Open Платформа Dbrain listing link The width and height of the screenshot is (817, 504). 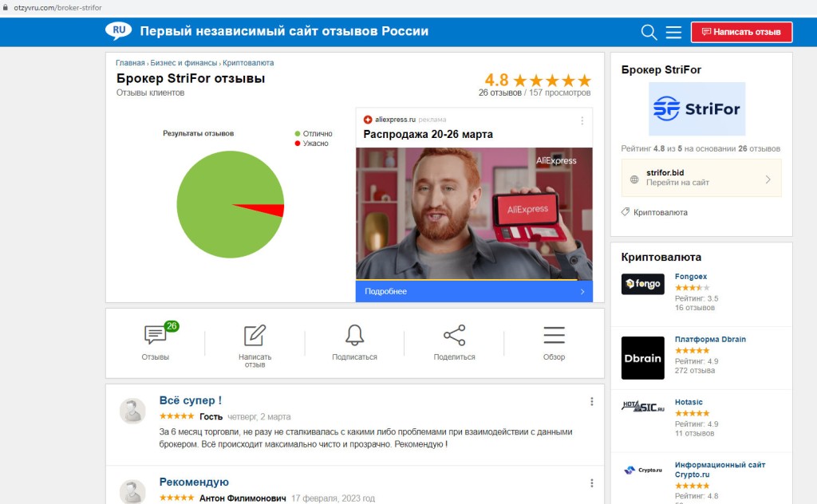[x=710, y=339]
